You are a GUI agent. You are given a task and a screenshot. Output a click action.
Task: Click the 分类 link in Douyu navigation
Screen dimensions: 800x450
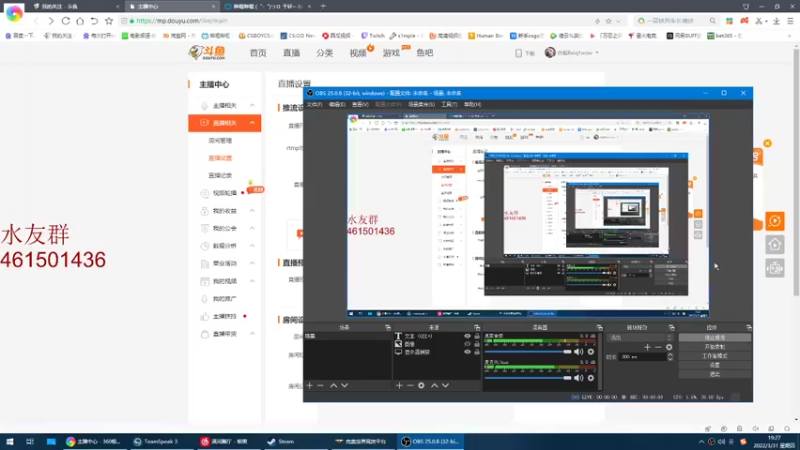click(324, 53)
